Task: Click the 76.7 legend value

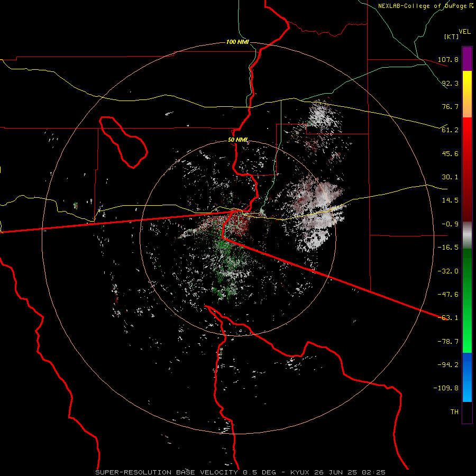Action: coord(450,106)
